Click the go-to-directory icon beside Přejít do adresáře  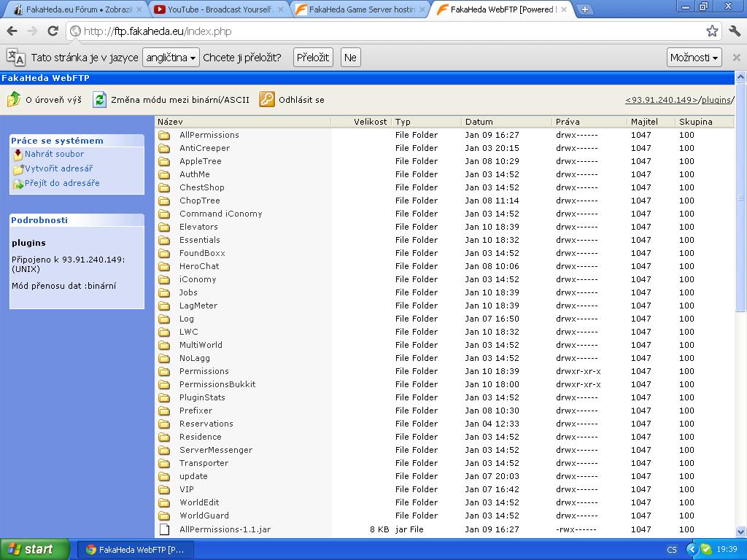(18, 183)
